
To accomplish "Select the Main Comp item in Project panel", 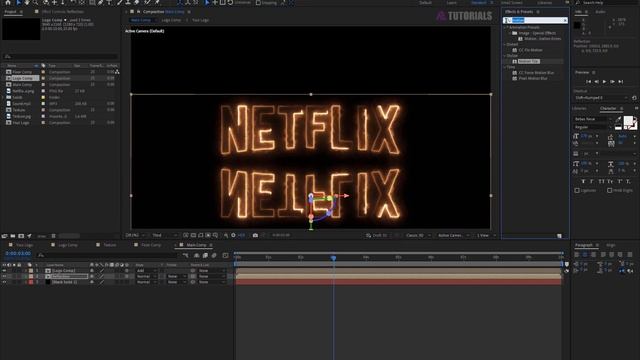I will pos(22,84).
